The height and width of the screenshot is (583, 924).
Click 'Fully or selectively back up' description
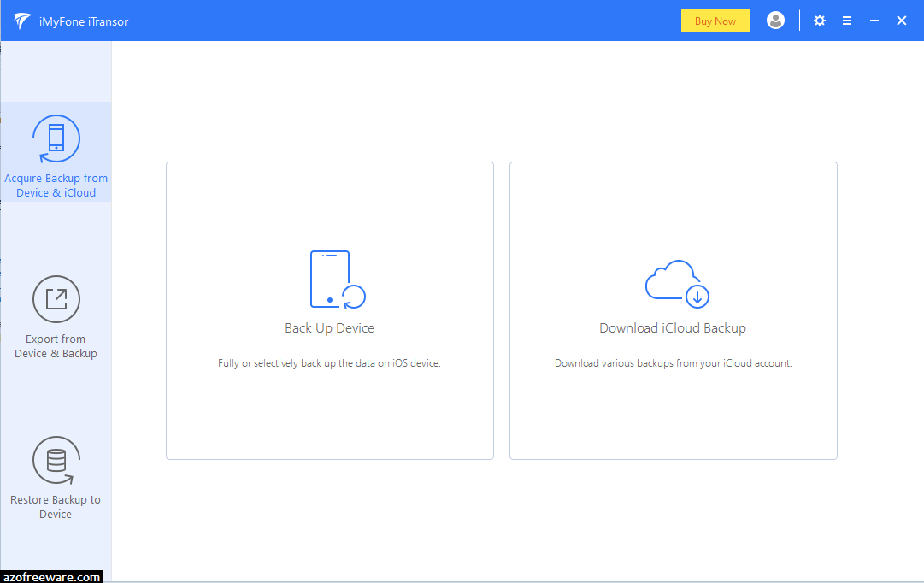click(x=329, y=363)
